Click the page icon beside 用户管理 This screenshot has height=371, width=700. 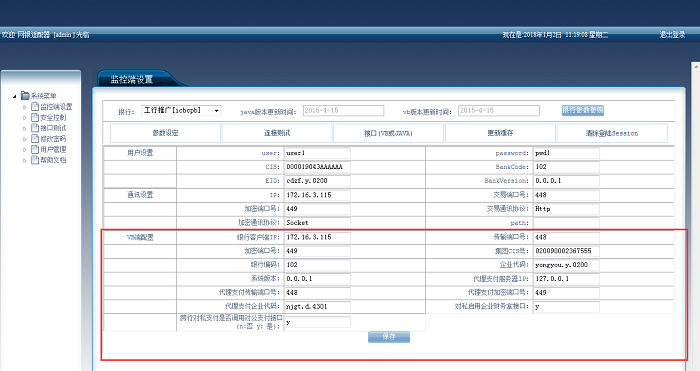(x=35, y=149)
